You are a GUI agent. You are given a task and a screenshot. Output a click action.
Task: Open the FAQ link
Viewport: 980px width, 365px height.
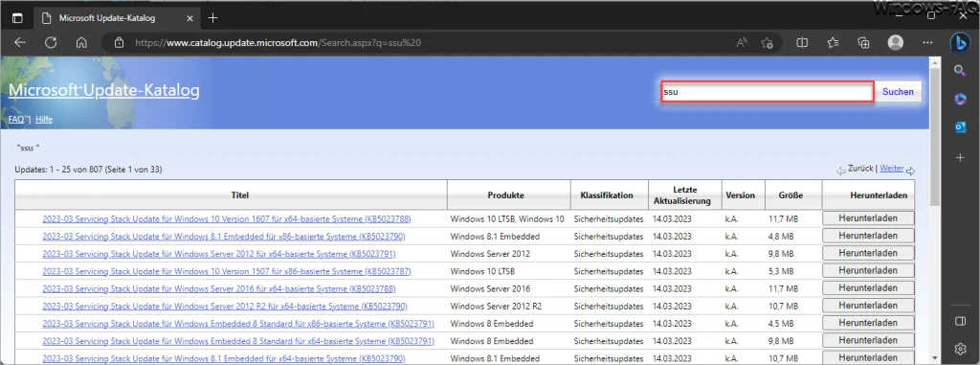coord(16,119)
